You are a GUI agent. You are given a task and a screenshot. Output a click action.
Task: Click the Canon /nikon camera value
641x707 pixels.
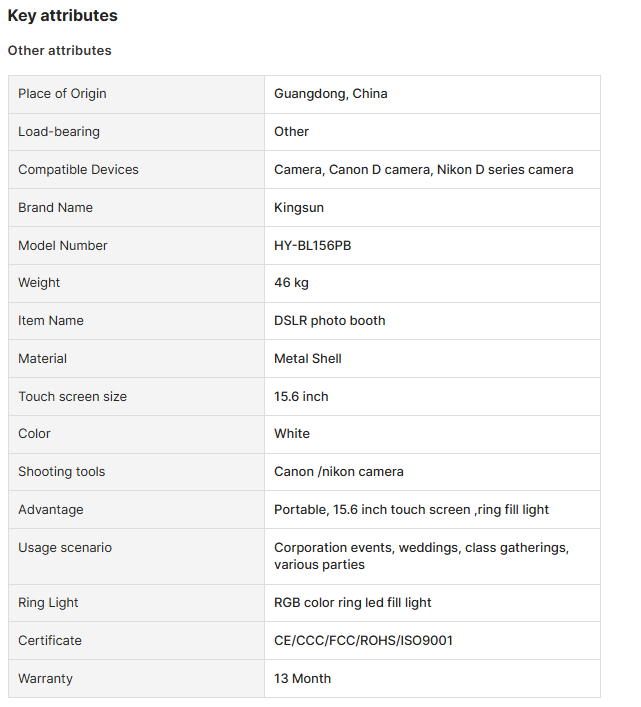coord(339,472)
